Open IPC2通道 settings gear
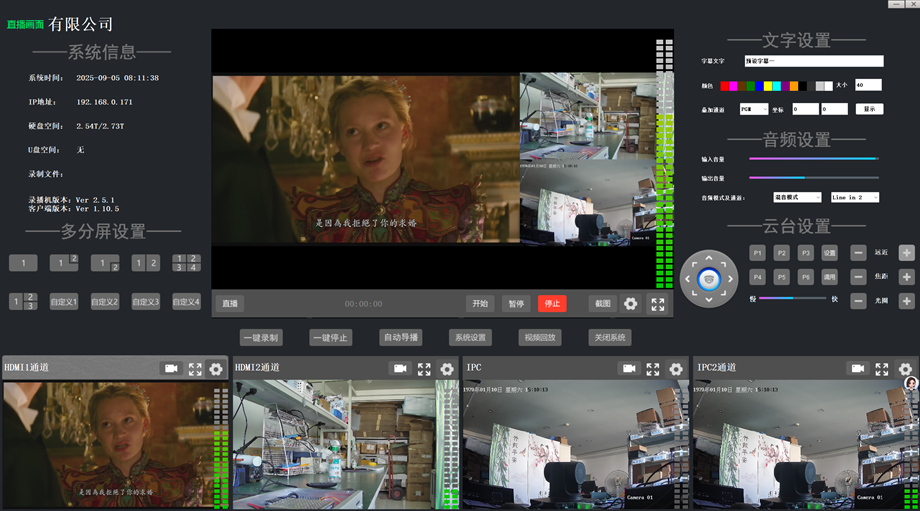This screenshot has width=920, height=511. (905, 369)
